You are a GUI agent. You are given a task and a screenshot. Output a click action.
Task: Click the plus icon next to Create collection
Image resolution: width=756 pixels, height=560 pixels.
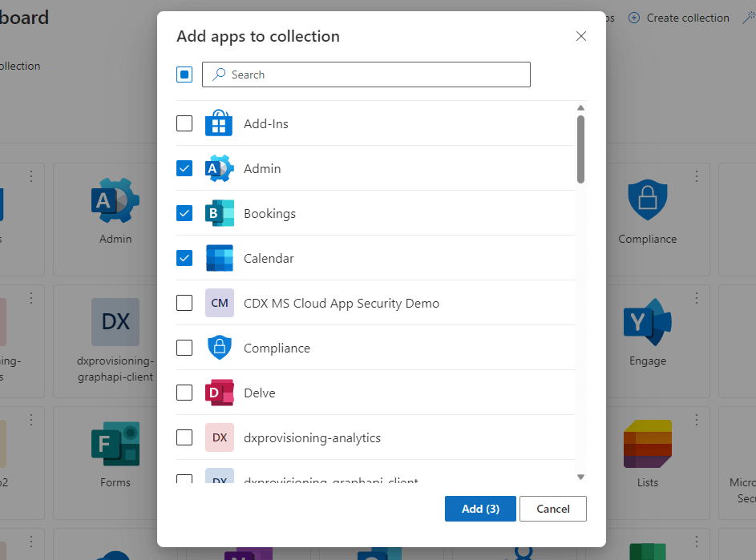click(634, 18)
